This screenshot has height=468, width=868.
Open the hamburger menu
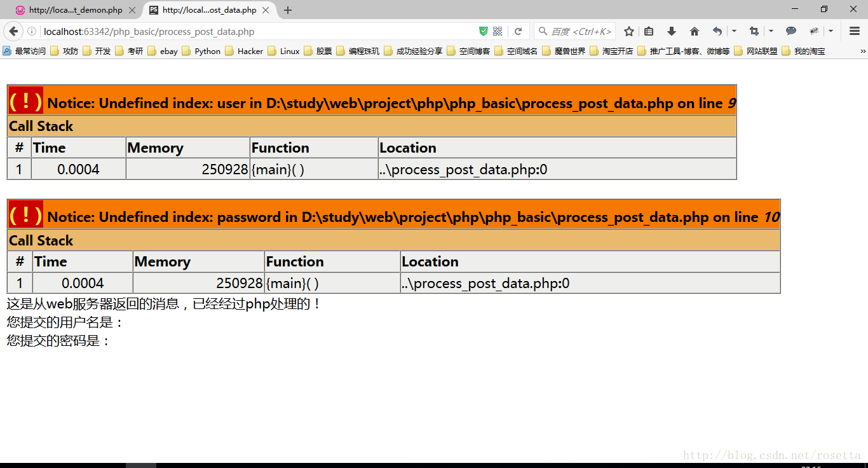point(855,31)
